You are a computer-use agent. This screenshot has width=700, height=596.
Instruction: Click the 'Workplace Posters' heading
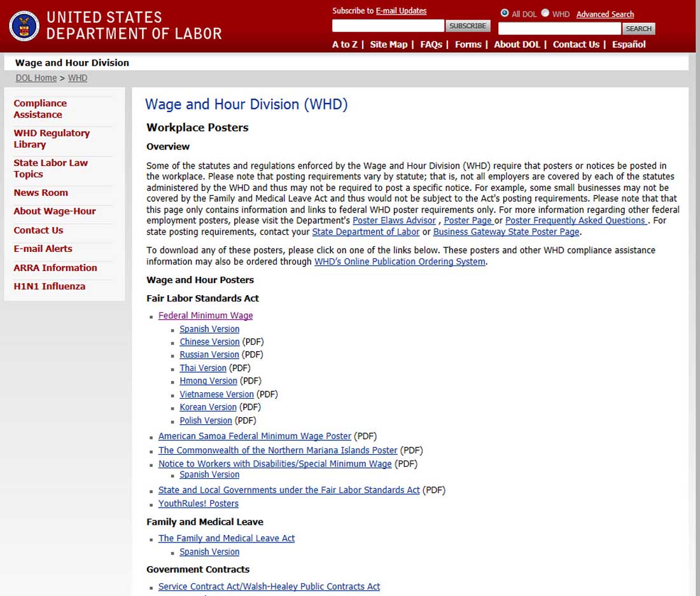point(197,128)
